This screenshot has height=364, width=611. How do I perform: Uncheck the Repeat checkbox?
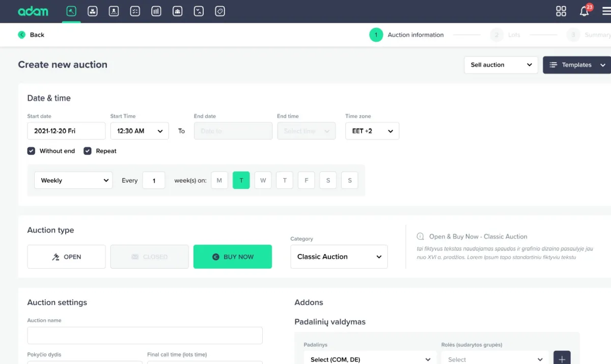tap(88, 151)
